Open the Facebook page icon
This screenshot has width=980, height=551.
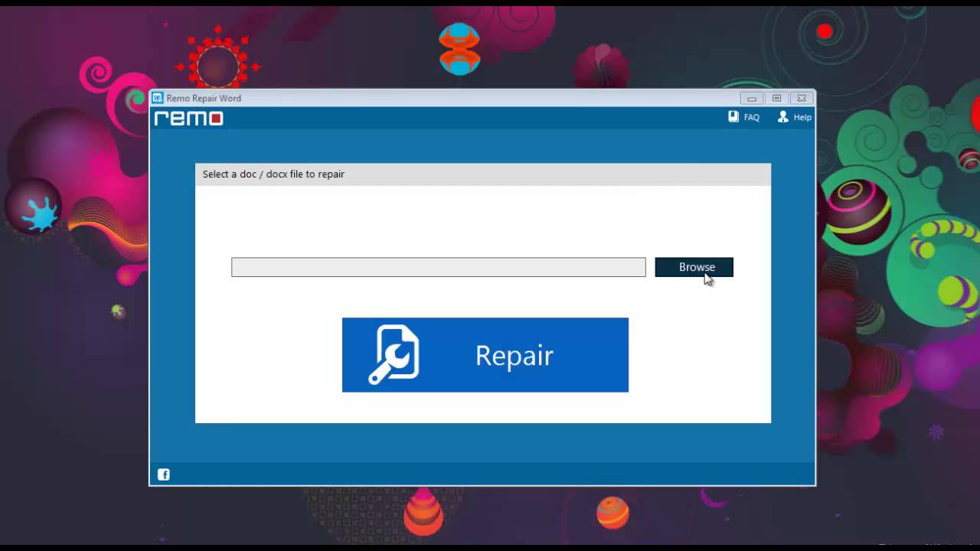click(x=164, y=474)
